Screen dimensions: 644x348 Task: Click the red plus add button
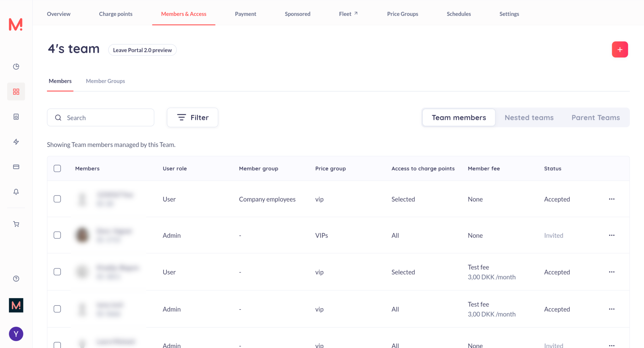pyautogui.click(x=620, y=50)
